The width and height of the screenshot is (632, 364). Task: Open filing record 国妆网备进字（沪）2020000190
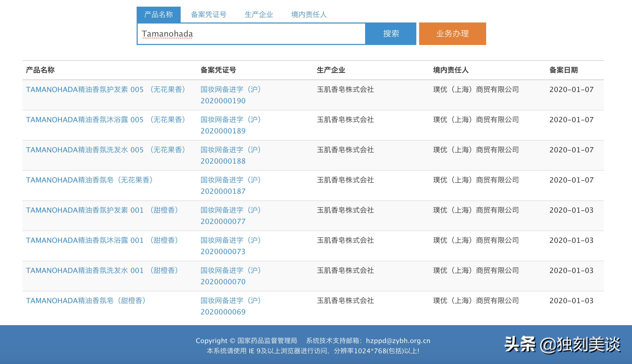230,95
